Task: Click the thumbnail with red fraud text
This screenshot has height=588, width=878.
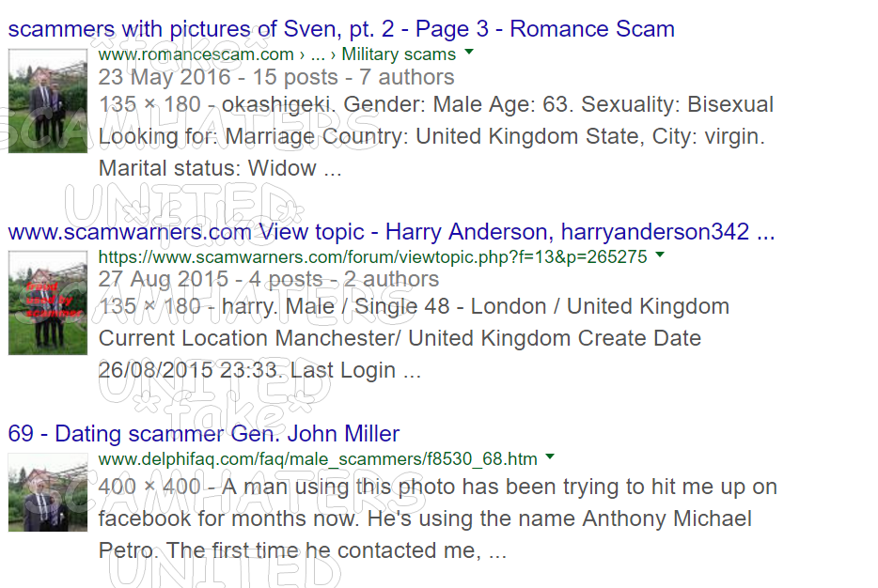Action: tap(48, 302)
